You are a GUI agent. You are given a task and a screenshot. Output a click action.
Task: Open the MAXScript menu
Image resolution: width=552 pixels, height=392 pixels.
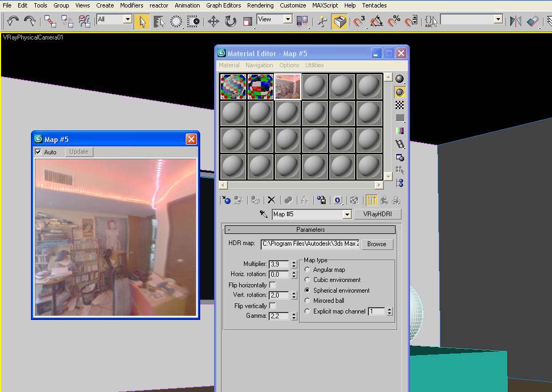(325, 5)
